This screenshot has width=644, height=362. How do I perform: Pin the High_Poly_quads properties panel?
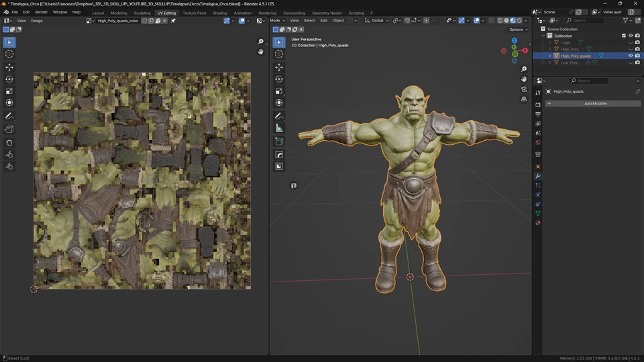coord(637,92)
